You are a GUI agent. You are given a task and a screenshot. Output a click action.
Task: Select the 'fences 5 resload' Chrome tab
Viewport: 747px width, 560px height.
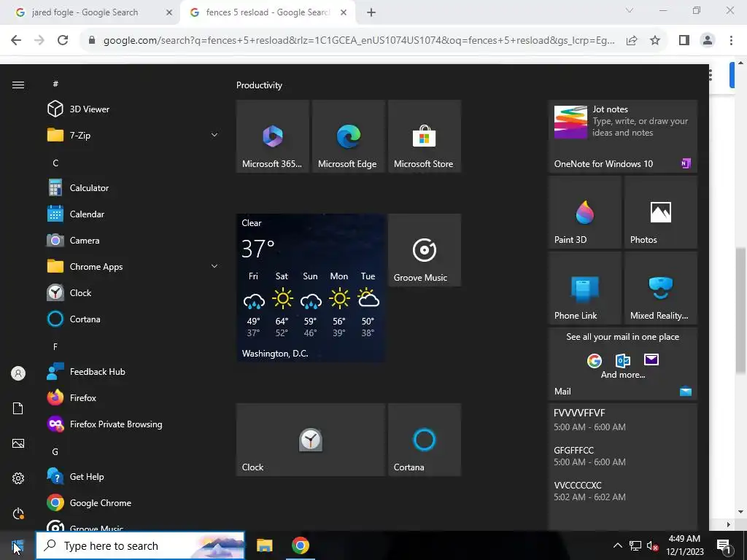pos(267,12)
